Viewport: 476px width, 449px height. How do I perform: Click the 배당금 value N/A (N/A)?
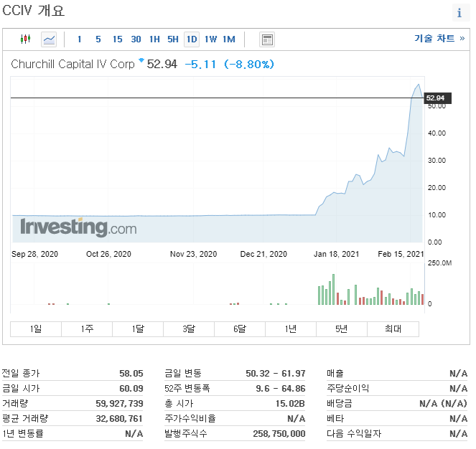pyautogui.click(x=443, y=404)
